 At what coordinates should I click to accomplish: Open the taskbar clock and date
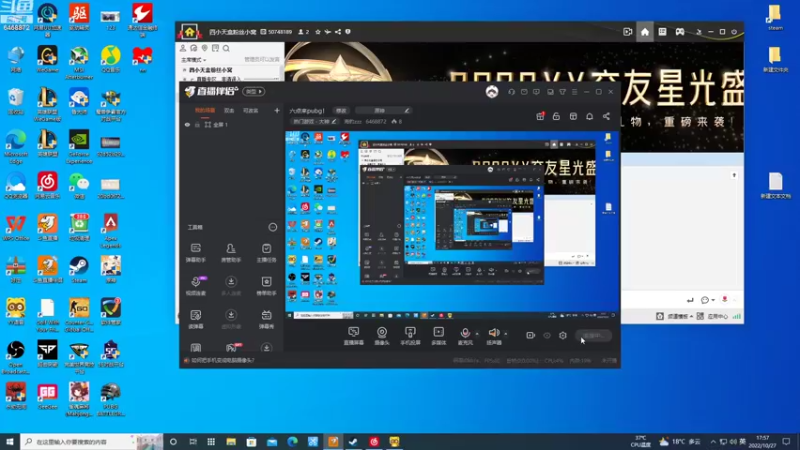coord(762,441)
